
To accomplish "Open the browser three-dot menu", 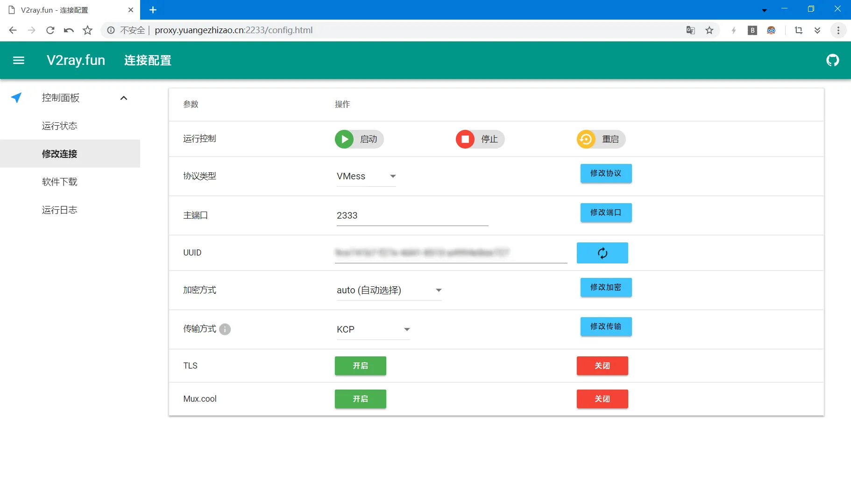I will (x=838, y=30).
